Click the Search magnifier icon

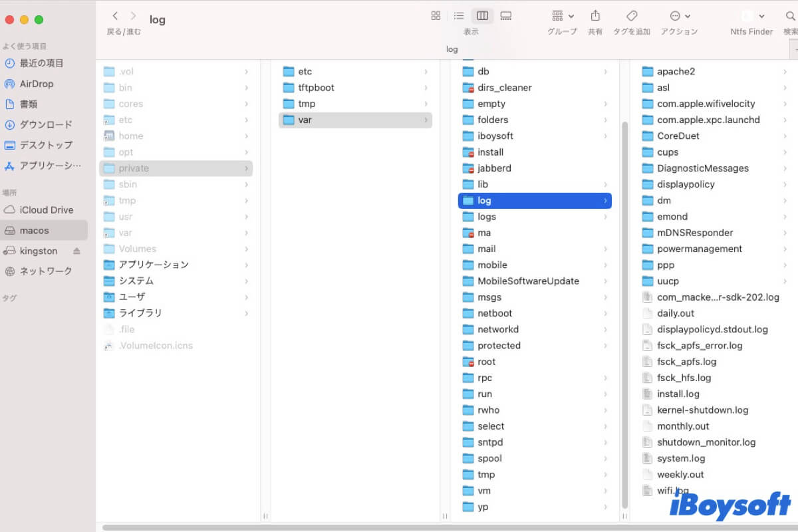[x=790, y=16]
